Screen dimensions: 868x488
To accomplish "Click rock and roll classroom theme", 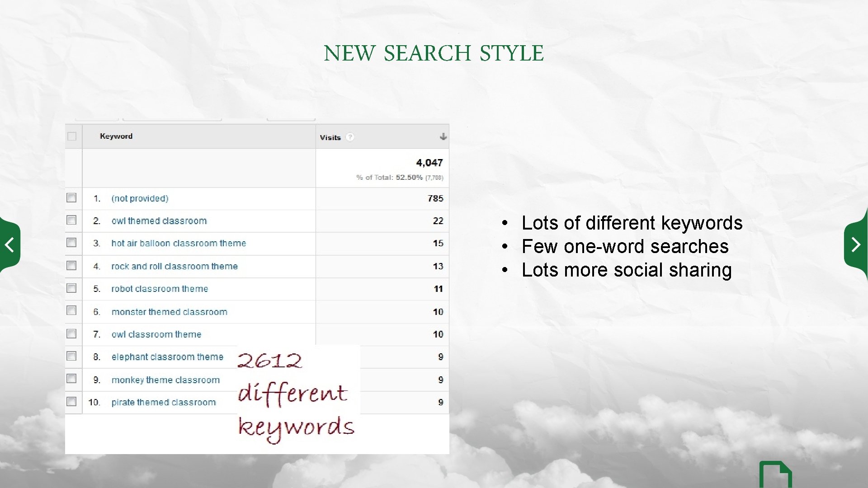I will click(175, 267).
